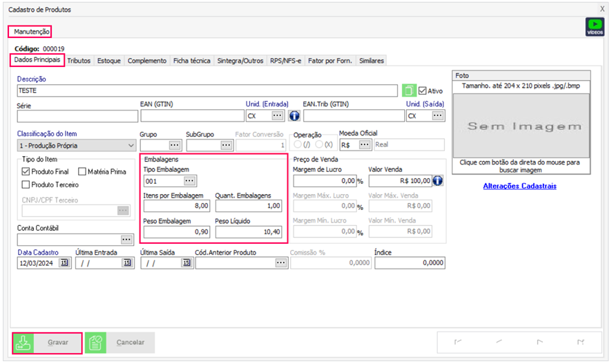The height and width of the screenshot is (364, 612).
Task: Click the info icon next to Unid. Entrada
Action: click(294, 116)
